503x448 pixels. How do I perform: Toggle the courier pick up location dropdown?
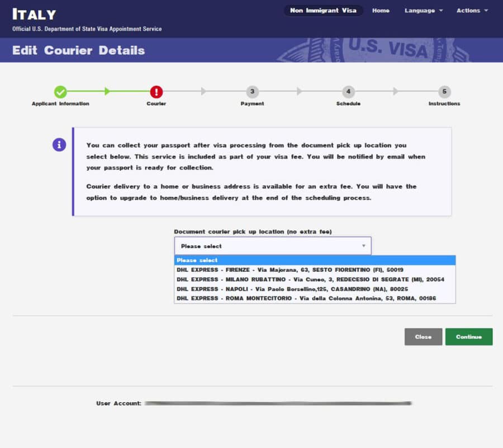click(x=273, y=246)
